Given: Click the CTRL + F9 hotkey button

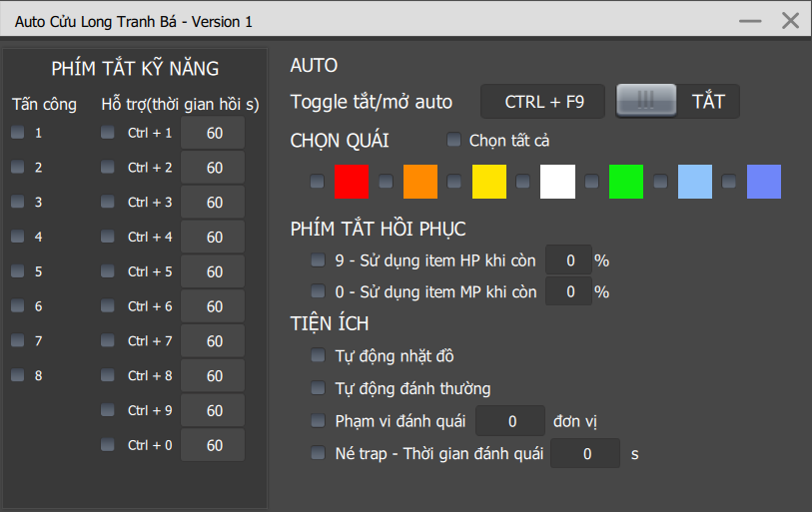Looking at the screenshot, I should pos(543,101).
